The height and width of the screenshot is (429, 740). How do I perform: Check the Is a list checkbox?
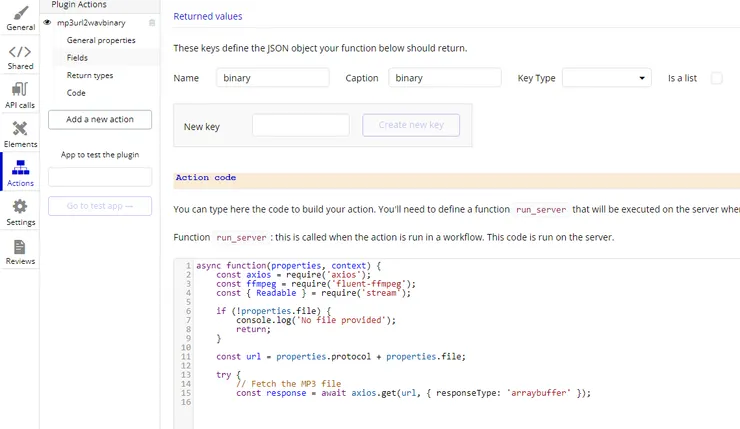pyautogui.click(x=716, y=78)
